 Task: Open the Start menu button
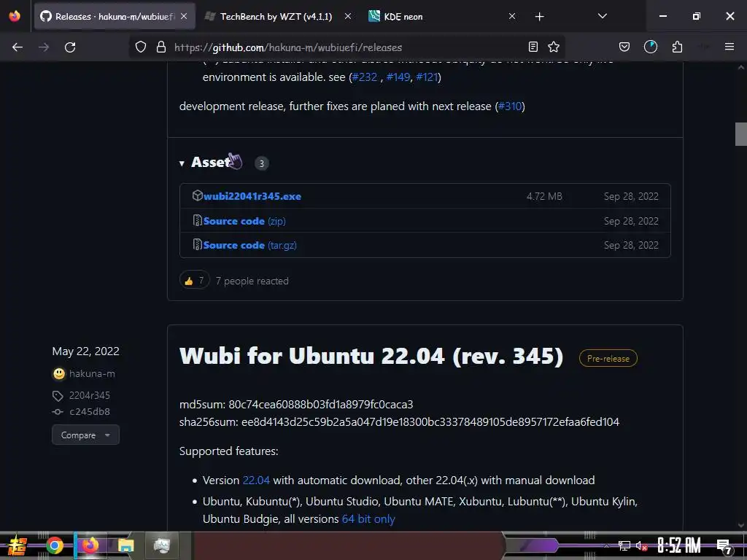tap(17, 545)
